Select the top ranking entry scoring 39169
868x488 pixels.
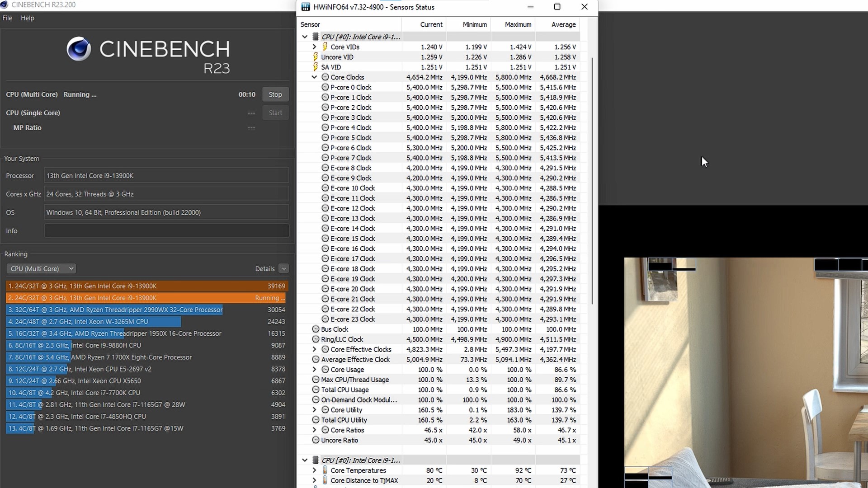[147, 286]
